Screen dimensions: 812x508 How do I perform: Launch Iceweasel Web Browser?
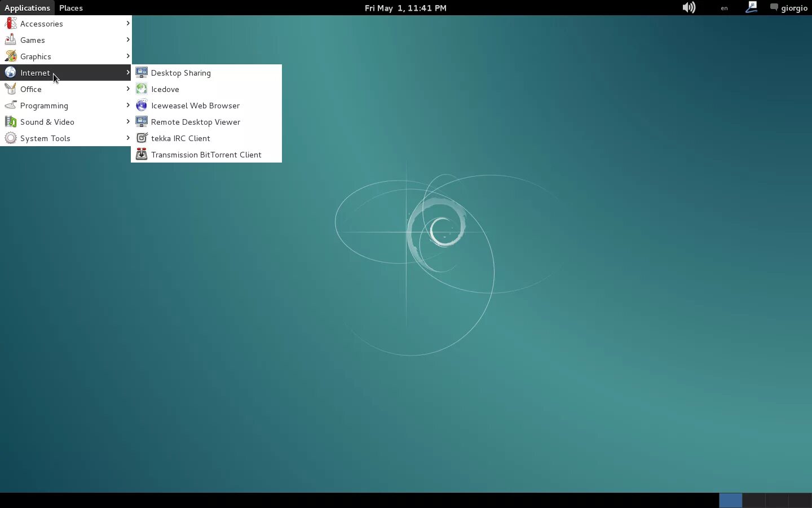[206, 105]
